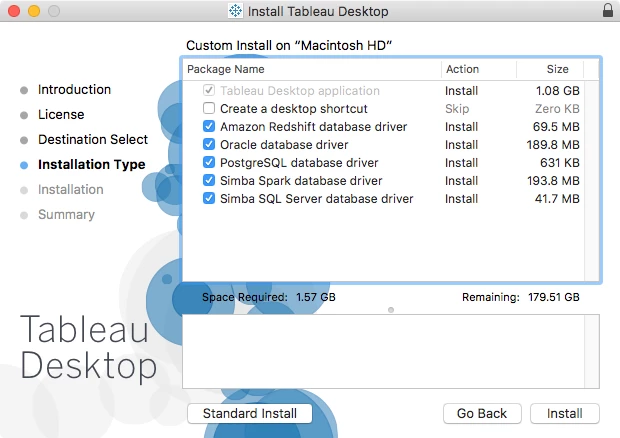The height and width of the screenshot is (438, 620).
Task: Uncheck Simba Spark database driver
Action: 209,180
